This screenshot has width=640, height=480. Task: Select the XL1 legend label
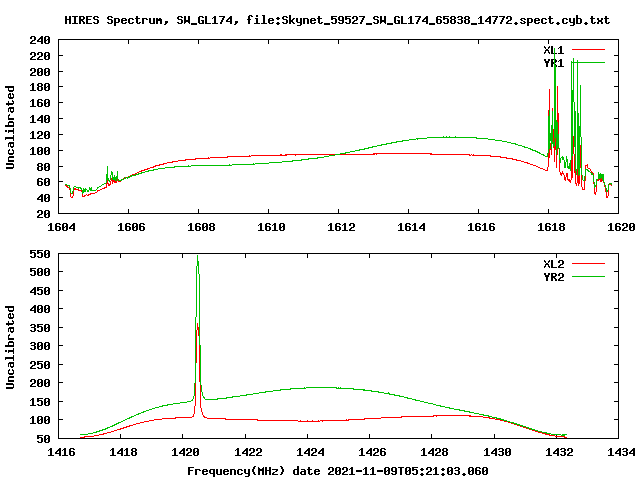coord(553,50)
